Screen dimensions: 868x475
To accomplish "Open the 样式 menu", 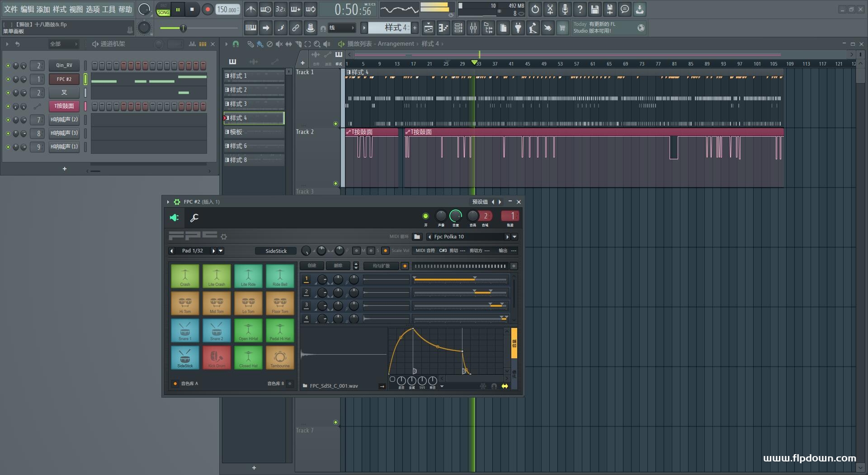I will tap(60, 9).
